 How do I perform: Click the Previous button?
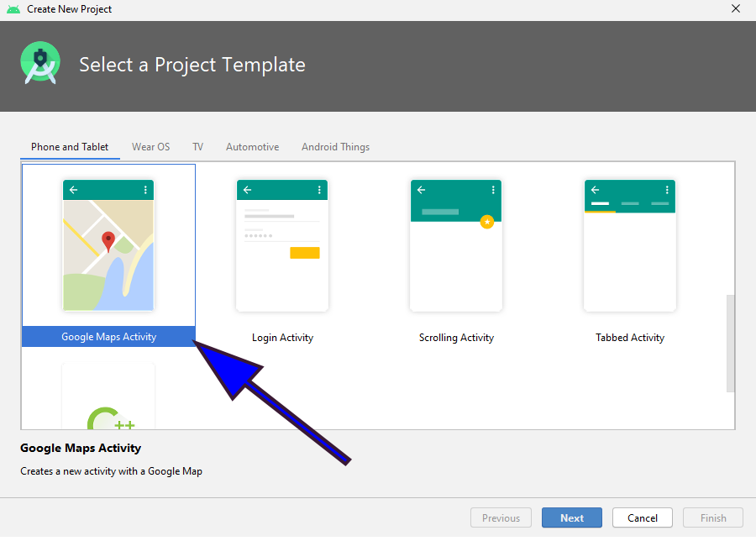click(x=501, y=517)
